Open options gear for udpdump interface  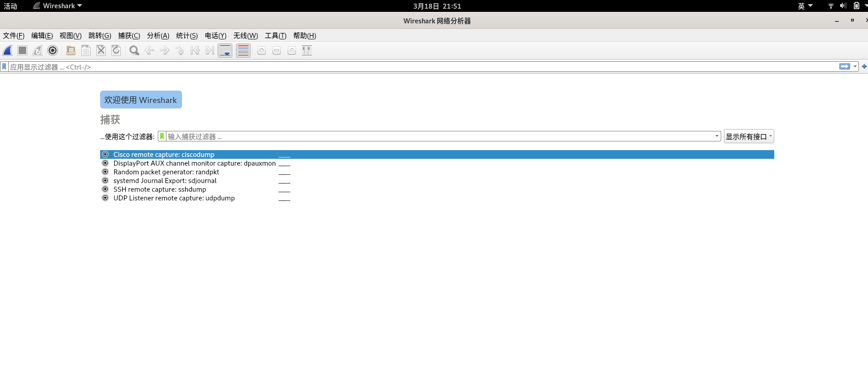coord(105,198)
